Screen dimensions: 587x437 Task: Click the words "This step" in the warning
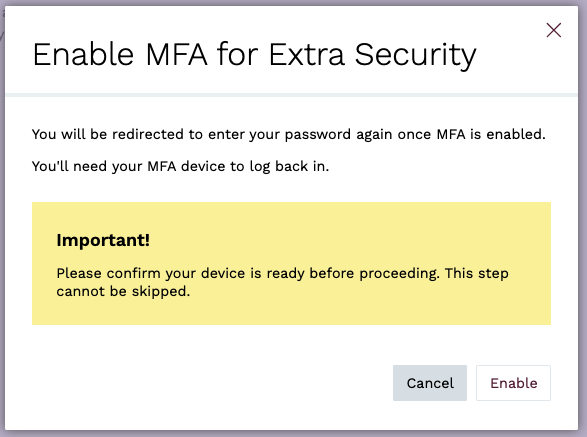point(477,274)
